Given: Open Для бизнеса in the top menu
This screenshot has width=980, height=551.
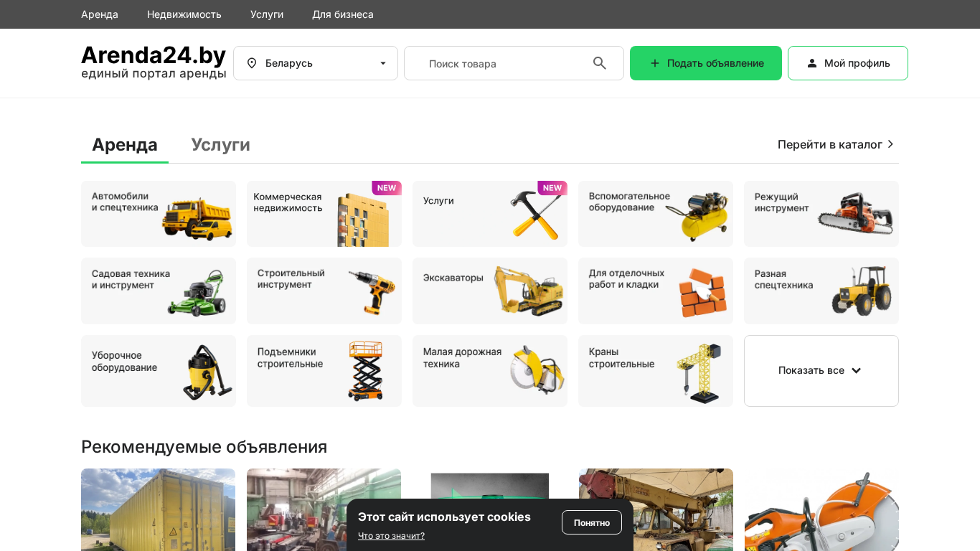Looking at the screenshot, I should coord(343,14).
